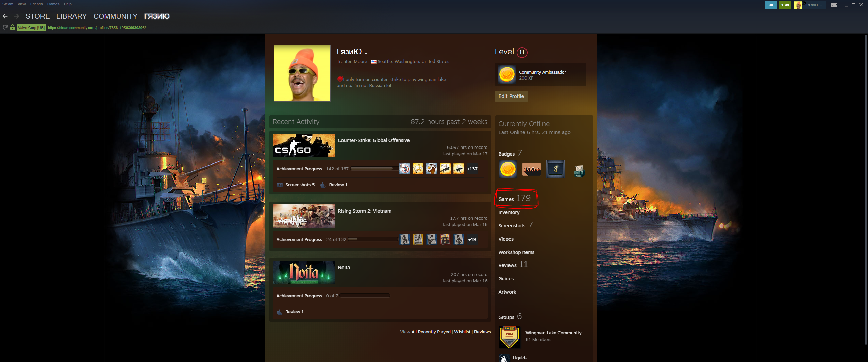
Task: Open the green mail notifications button
Action: click(x=785, y=5)
